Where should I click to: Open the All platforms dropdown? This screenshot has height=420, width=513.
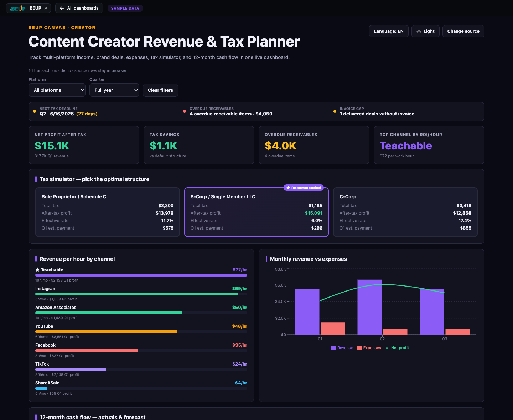click(57, 90)
